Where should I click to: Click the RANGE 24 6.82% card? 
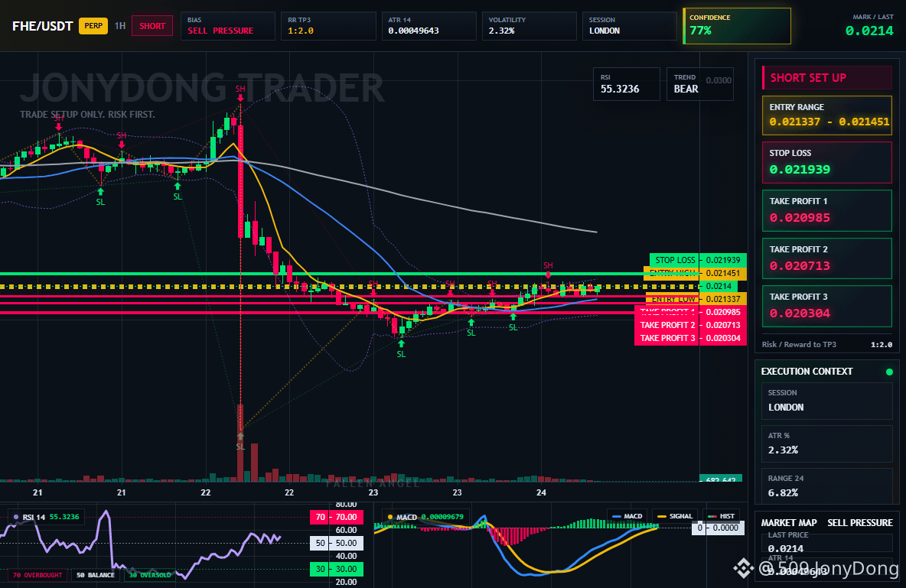click(x=827, y=486)
